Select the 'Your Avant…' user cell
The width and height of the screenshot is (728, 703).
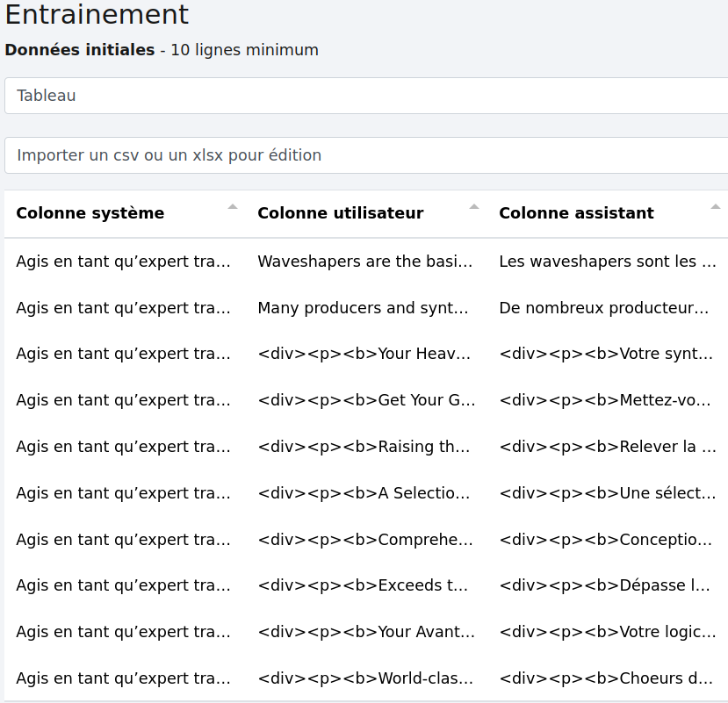[365, 632]
